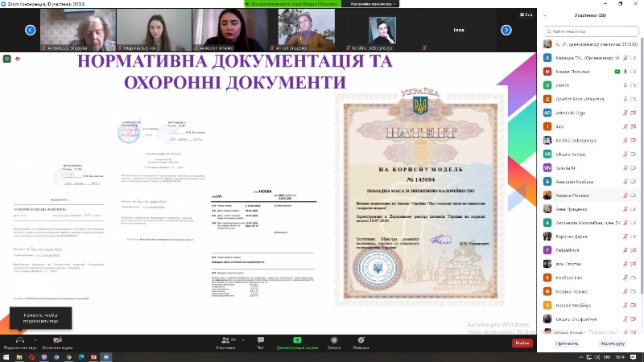Select participant user18 in list

[590, 85]
